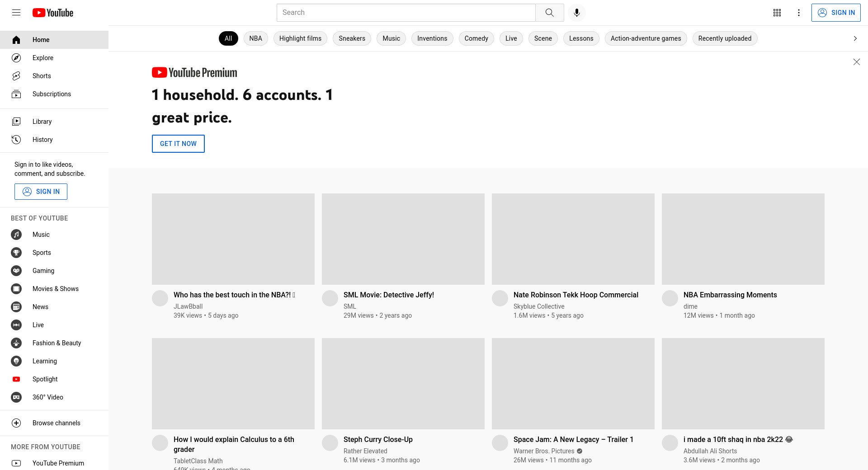Select the Music filter chip

[391, 38]
